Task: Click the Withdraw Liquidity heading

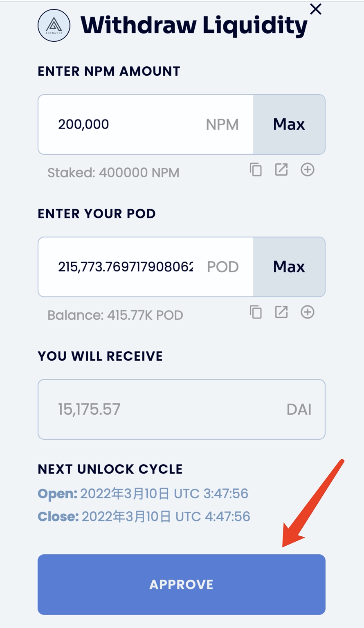Action: tap(194, 25)
